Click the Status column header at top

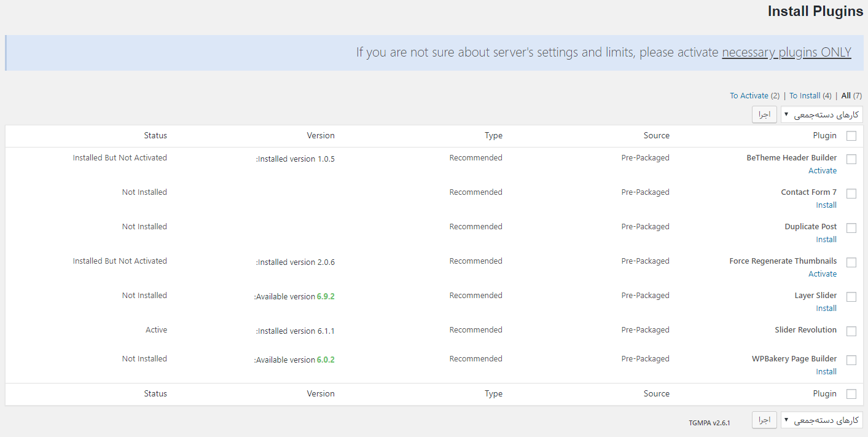155,136
